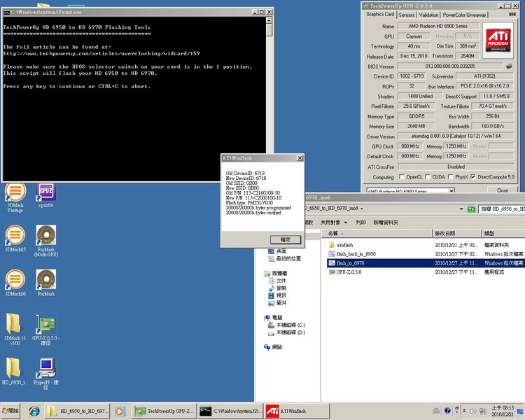Launch 3DMark05 from the desktop

[15, 239]
